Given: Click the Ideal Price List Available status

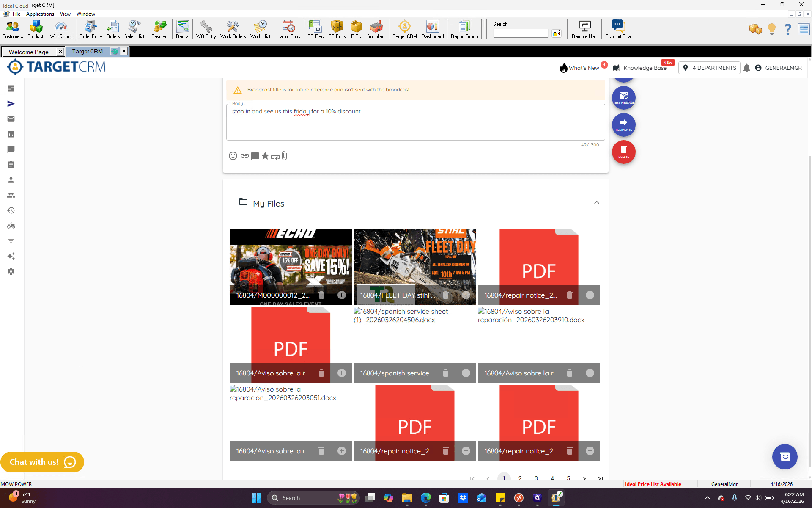Looking at the screenshot, I should [x=653, y=484].
